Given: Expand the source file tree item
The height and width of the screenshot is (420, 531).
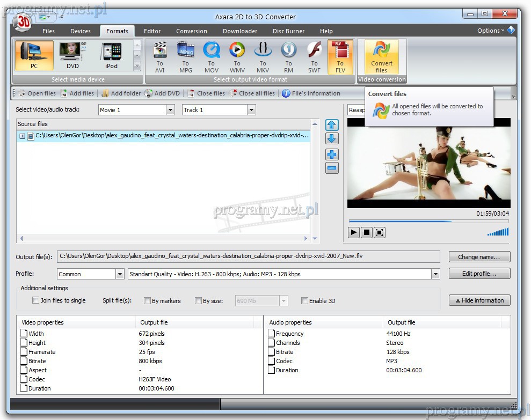Looking at the screenshot, I should [x=22, y=136].
